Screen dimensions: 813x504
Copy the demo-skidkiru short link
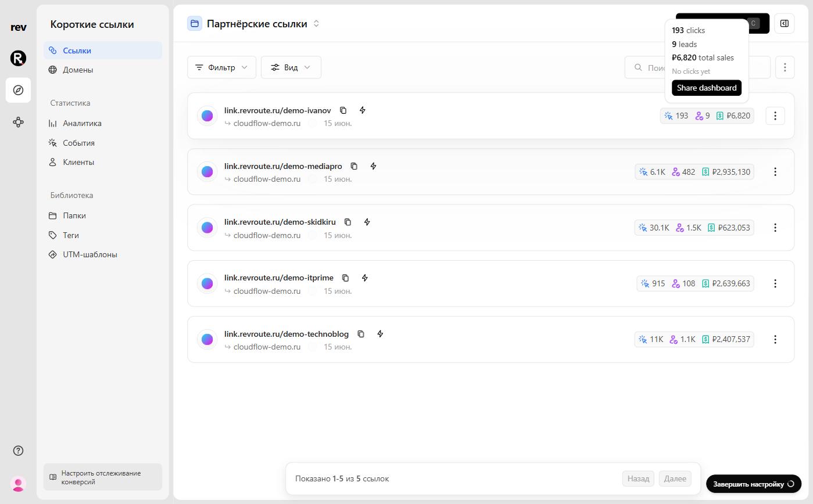(x=348, y=222)
